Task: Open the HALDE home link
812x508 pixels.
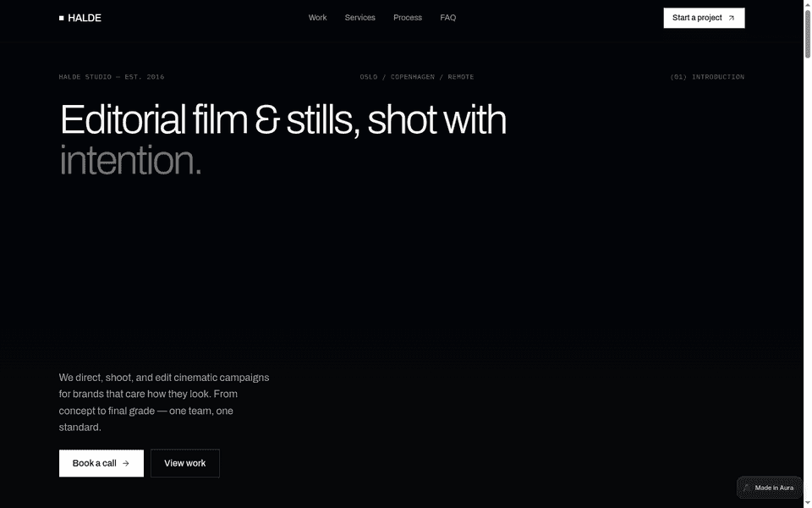Action: pos(80,18)
